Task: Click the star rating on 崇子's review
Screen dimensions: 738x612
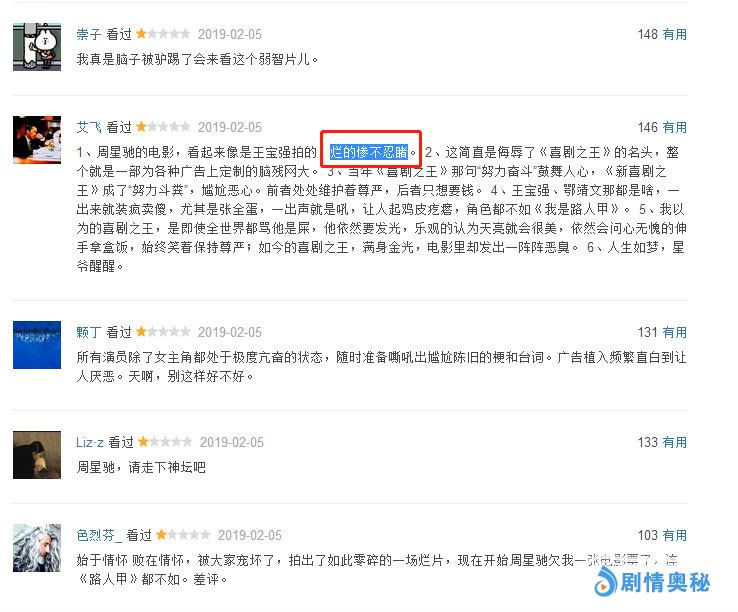Action: coord(163,34)
